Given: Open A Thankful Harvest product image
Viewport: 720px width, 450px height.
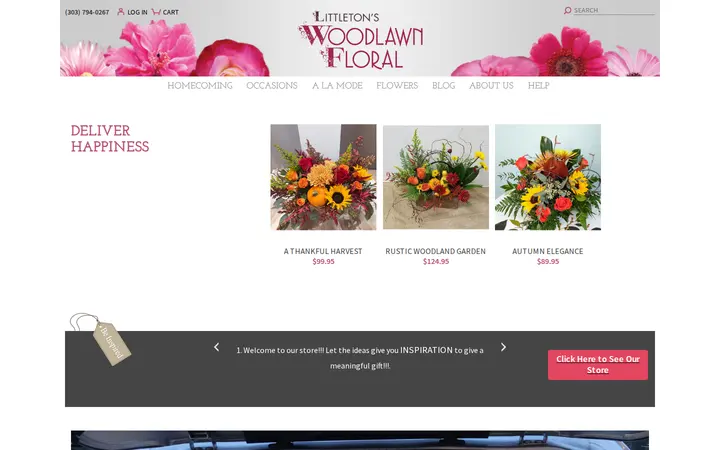Looking at the screenshot, I should tap(323, 177).
